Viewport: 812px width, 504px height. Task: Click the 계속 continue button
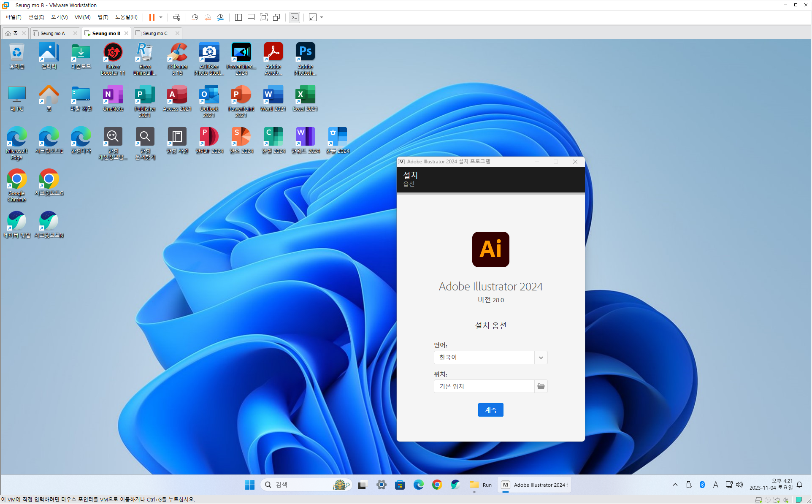[490, 410]
